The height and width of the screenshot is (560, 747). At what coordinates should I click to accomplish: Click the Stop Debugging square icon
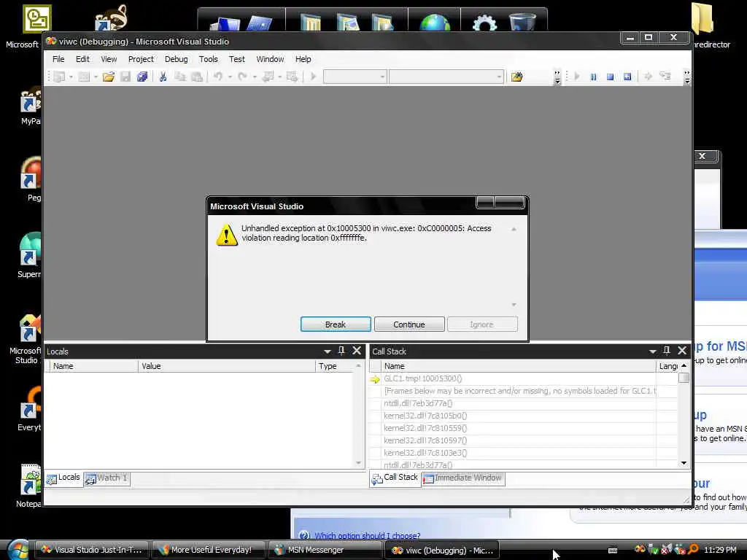click(x=611, y=77)
